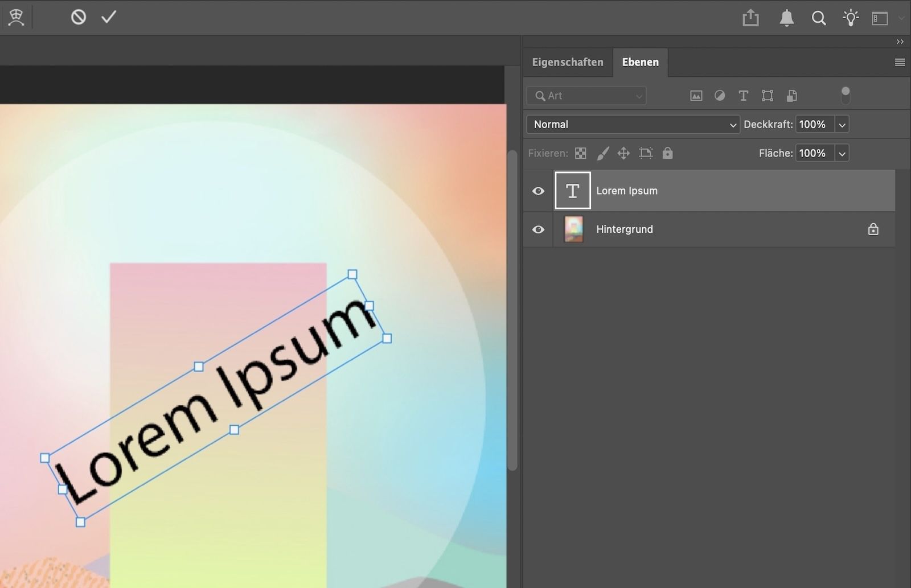The height and width of the screenshot is (588, 911).
Task: Prevent auto-nesting into artboards
Action: click(645, 153)
